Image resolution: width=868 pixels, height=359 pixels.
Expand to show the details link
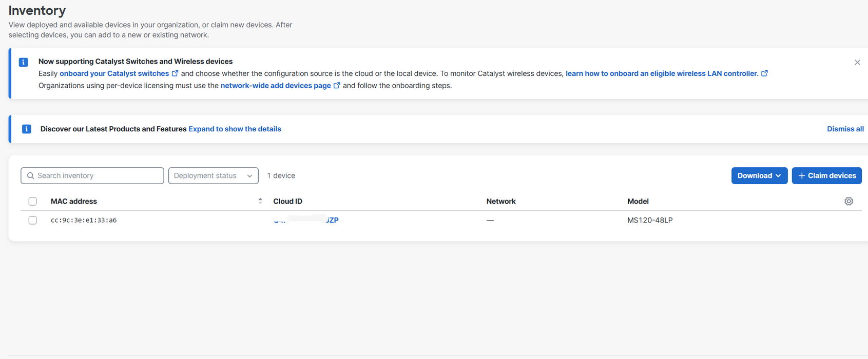(x=235, y=129)
